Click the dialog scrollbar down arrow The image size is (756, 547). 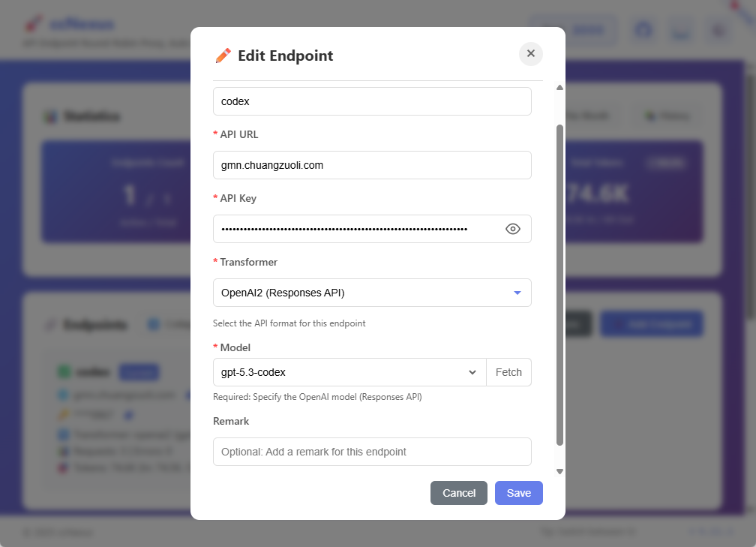pyautogui.click(x=559, y=471)
